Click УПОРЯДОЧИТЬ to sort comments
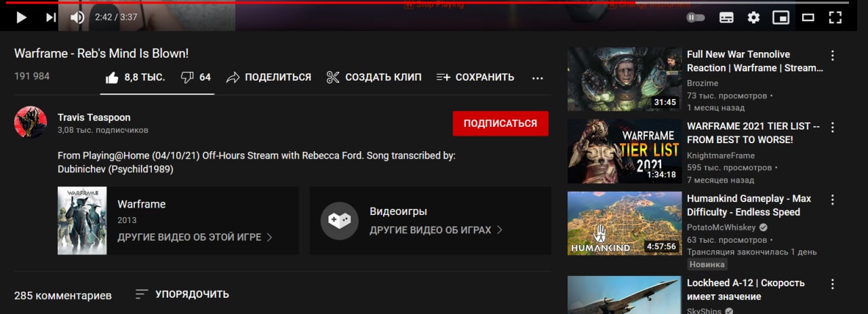Screen dimensions: 868x314 tap(182, 294)
